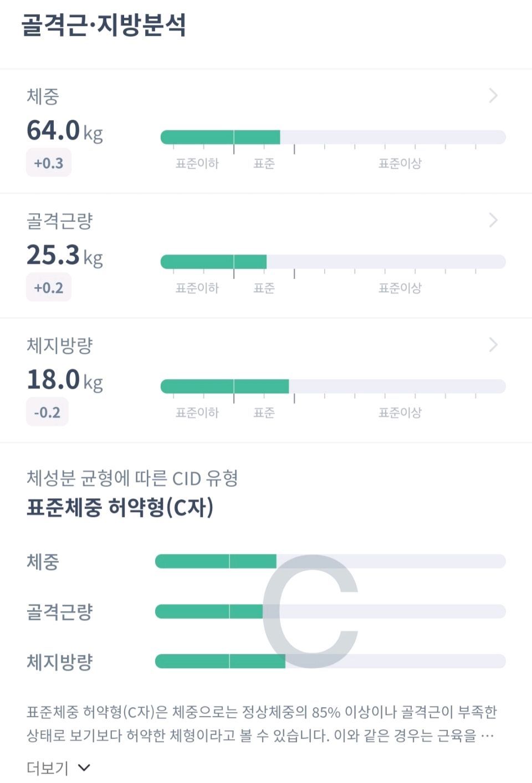Tap the +0.2 muscle change badge

pos(49,288)
